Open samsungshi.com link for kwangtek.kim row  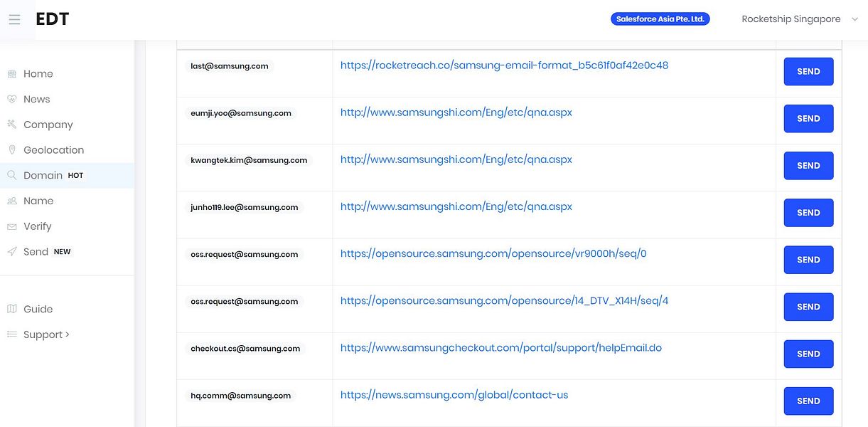456,159
